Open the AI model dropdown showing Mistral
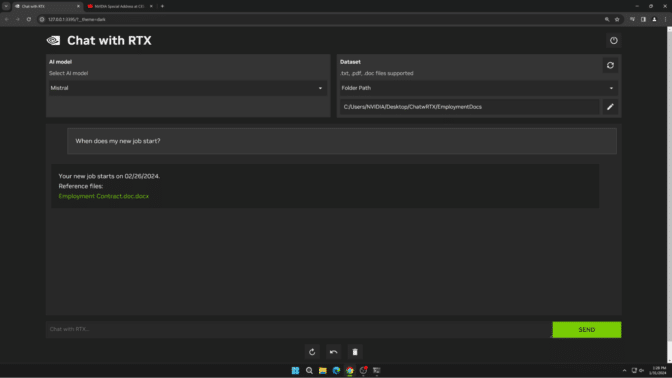 [x=188, y=88]
